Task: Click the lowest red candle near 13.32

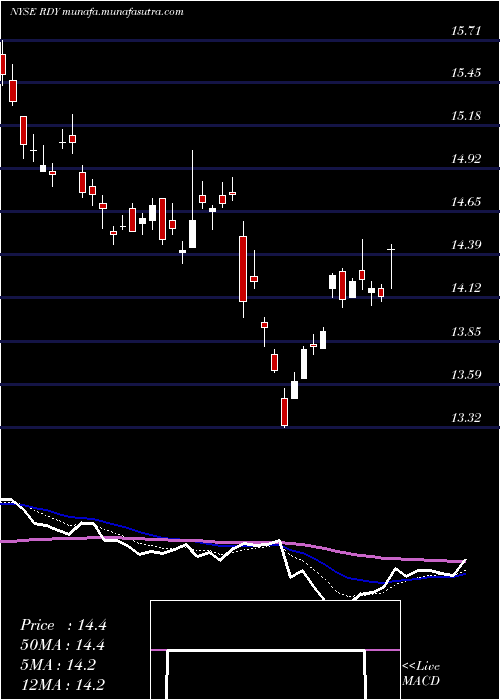Action: coord(284,408)
